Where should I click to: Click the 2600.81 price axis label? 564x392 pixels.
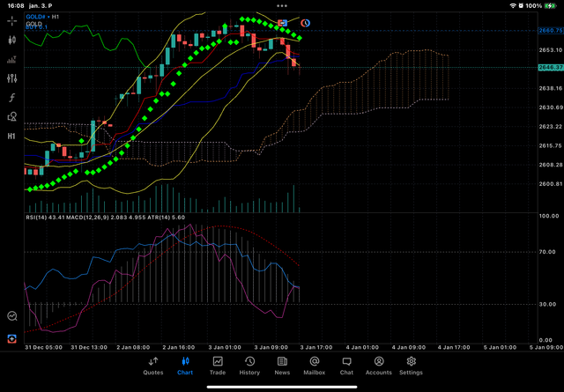click(550, 184)
